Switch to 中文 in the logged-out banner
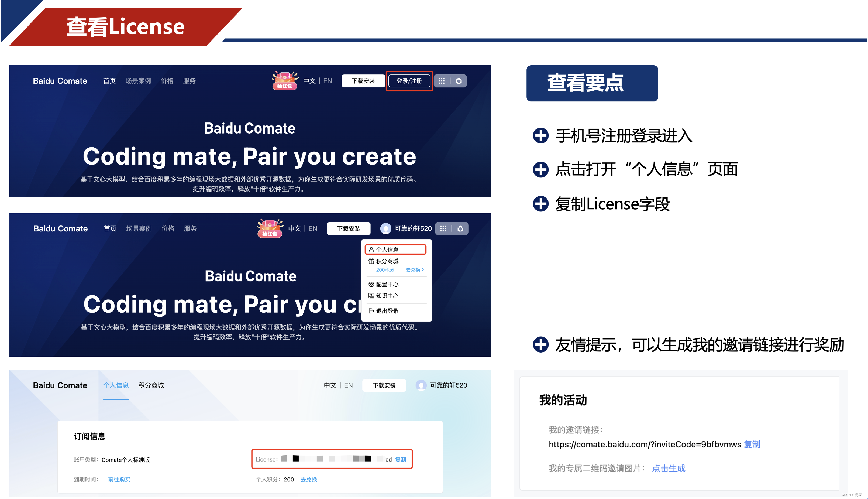 click(x=309, y=81)
